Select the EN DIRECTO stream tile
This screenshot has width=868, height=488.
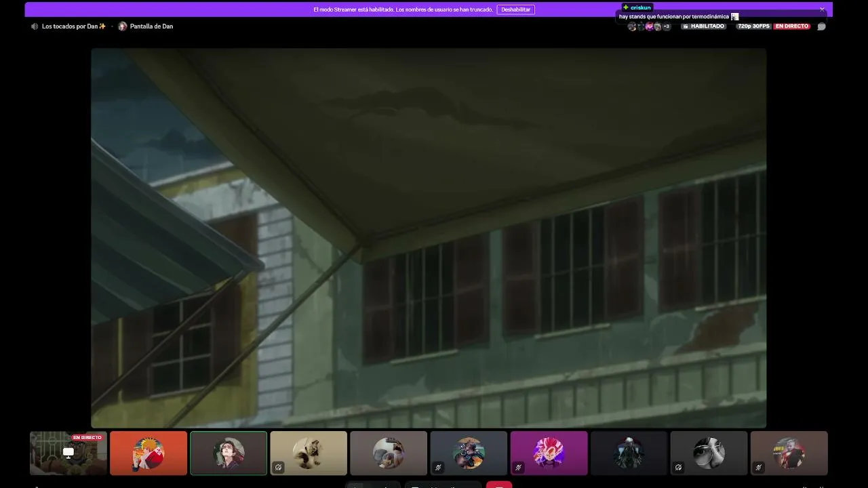[x=68, y=453]
